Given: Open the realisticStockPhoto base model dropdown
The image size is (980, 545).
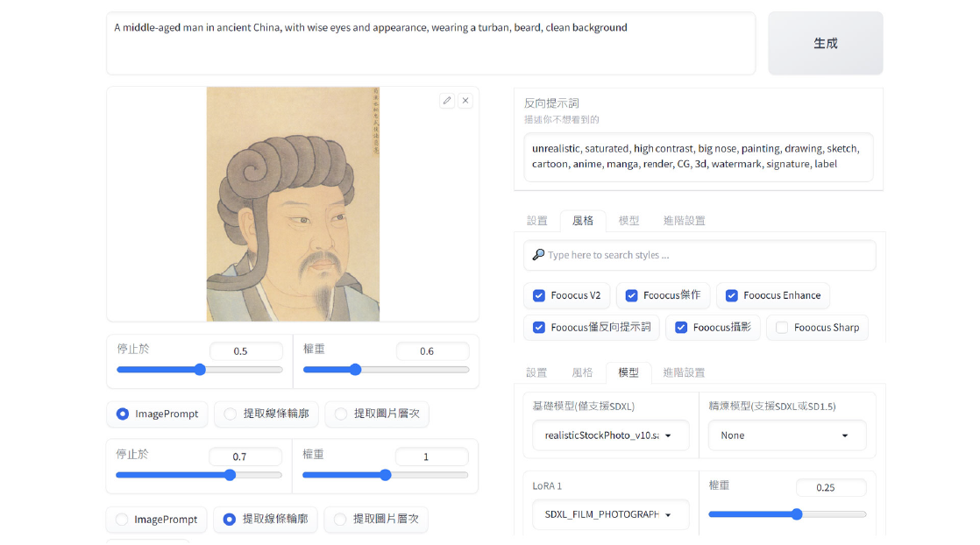Looking at the screenshot, I should [610, 435].
